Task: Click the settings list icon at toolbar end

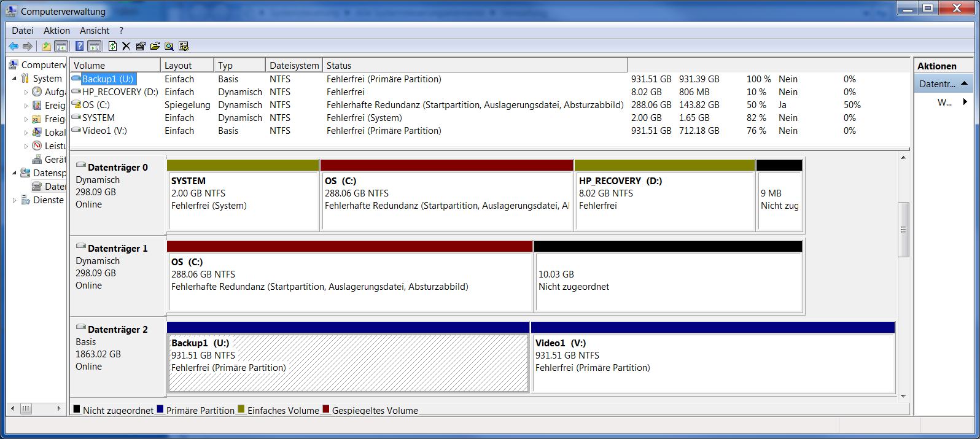Action: pos(183,46)
